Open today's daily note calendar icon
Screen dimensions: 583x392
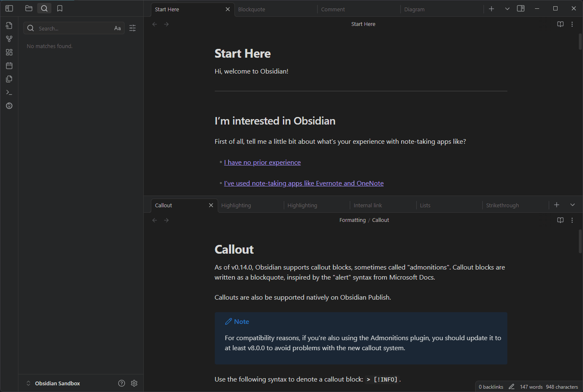tap(9, 66)
